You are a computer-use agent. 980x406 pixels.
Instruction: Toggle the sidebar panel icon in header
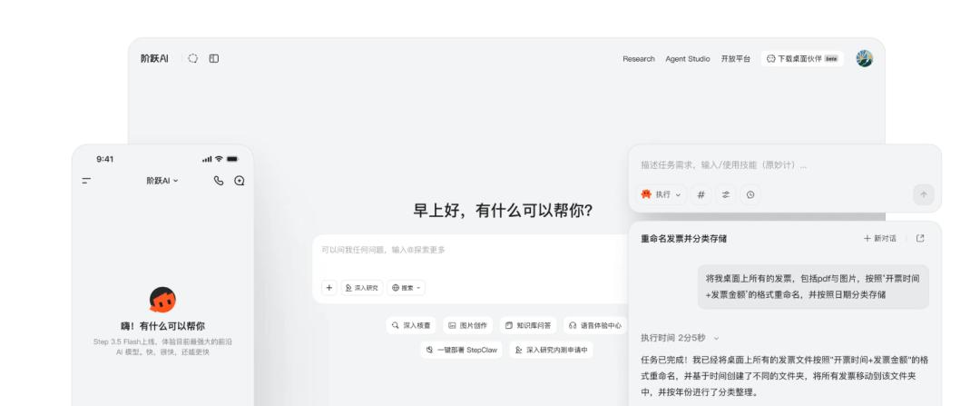(214, 58)
